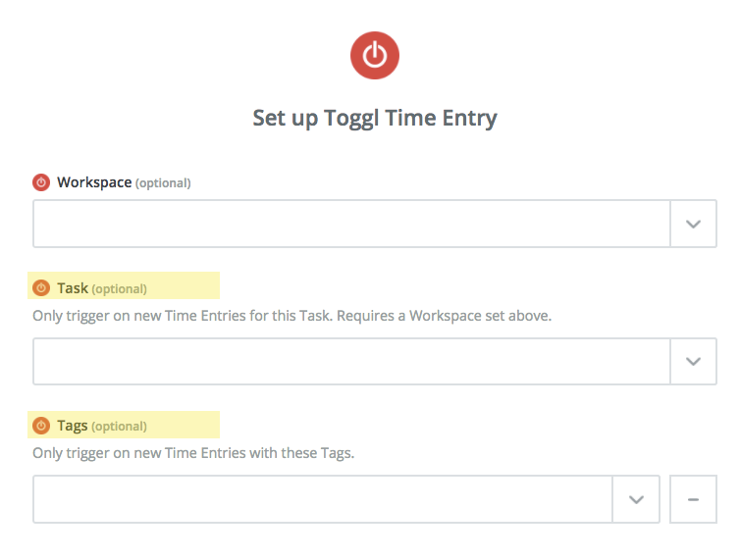Image resolution: width=740 pixels, height=560 pixels.
Task: Click the highlighted Task label
Action: 73,288
